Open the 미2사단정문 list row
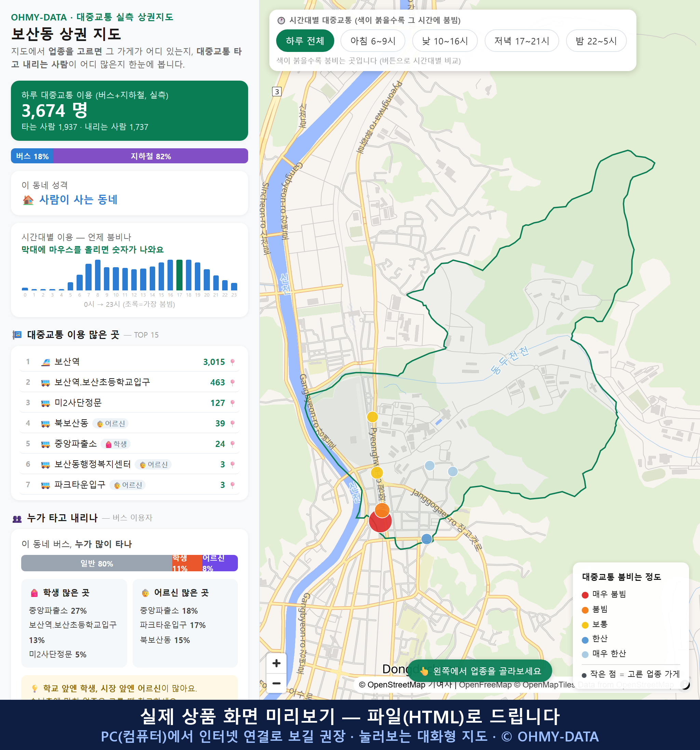The image size is (700, 750). (130, 403)
